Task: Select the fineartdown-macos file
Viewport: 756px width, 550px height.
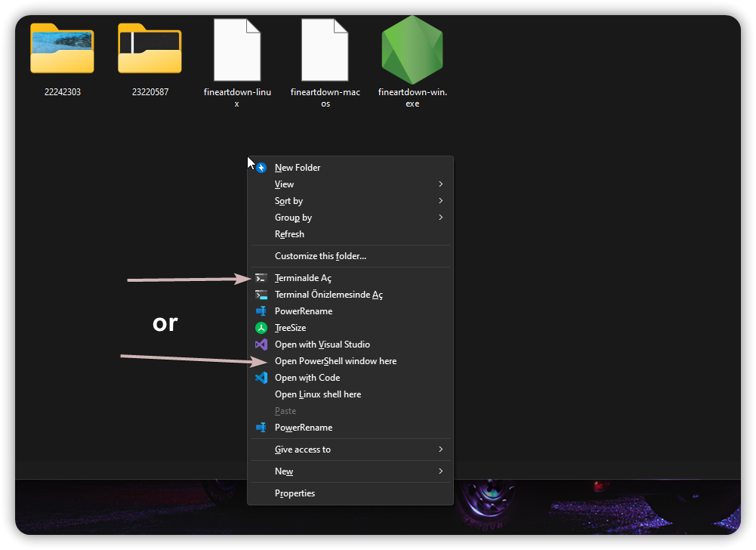Action: point(325,50)
